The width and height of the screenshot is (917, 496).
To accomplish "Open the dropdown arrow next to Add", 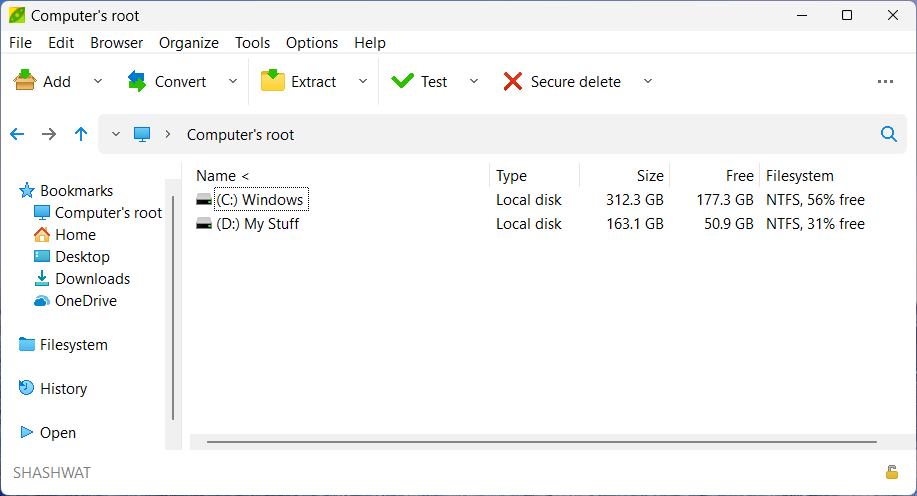I will [98, 82].
